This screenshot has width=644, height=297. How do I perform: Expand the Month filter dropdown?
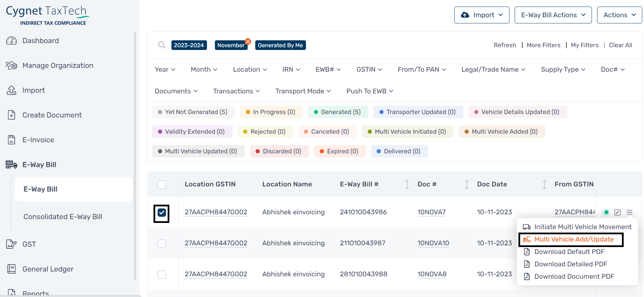[204, 70]
